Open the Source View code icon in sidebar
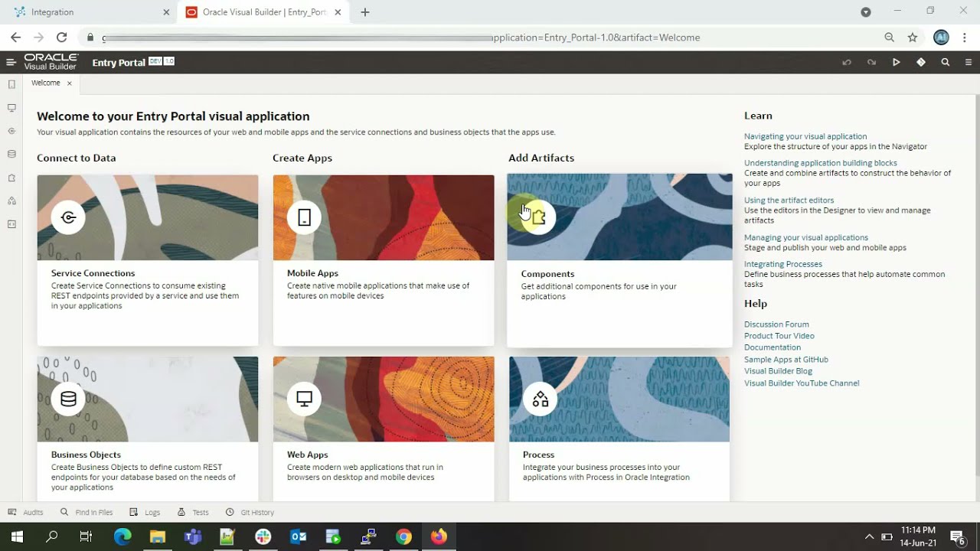This screenshot has width=980, height=551. coord(11,224)
